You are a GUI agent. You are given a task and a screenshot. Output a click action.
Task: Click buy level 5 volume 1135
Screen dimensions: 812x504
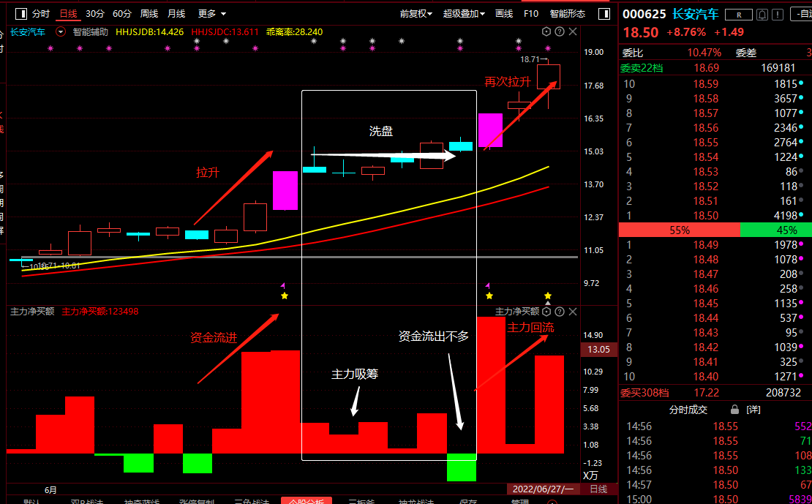(x=785, y=303)
